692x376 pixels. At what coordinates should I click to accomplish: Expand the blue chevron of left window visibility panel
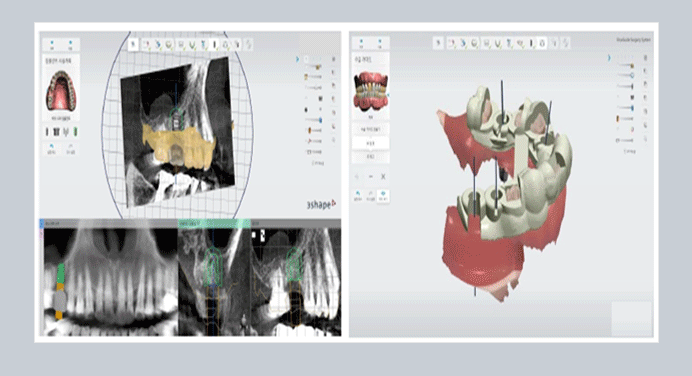pos(297,59)
